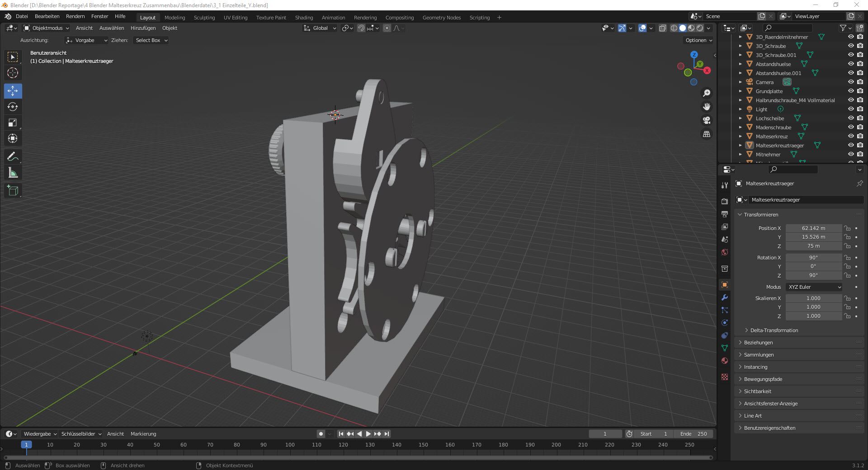The height and width of the screenshot is (470, 868).
Task: Hide Grundplatte with its eye icon
Action: click(x=850, y=91)
